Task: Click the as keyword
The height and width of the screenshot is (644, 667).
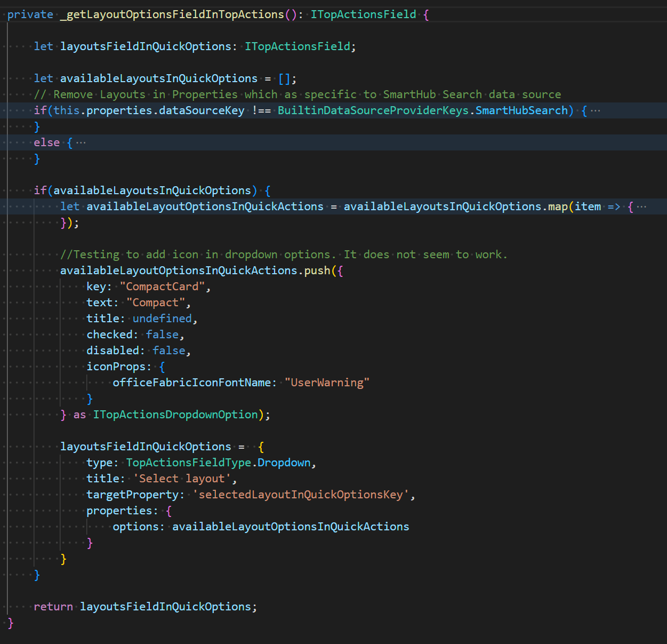Action: (x=80, y=415)
